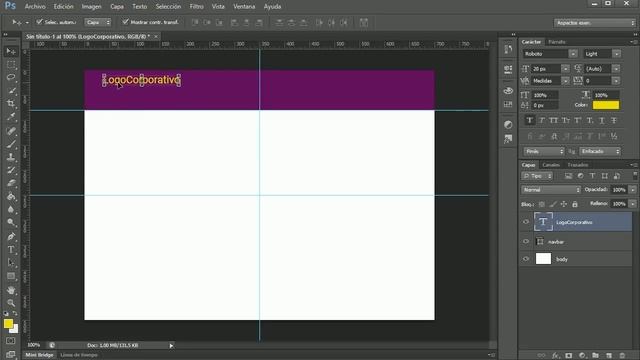The width and height of the screenshot is (640, 360).
Task: Create a new group folder icon
Action: (596, 356)
